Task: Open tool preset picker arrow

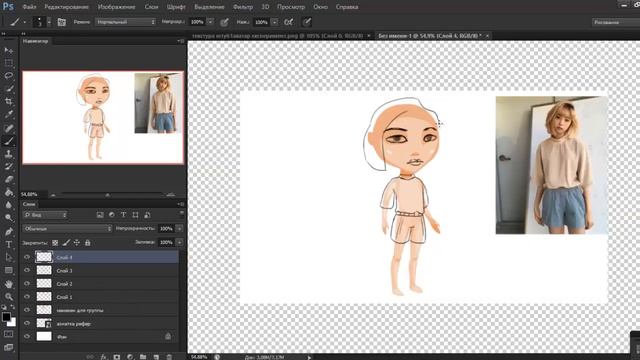Action: click(24, 22)
